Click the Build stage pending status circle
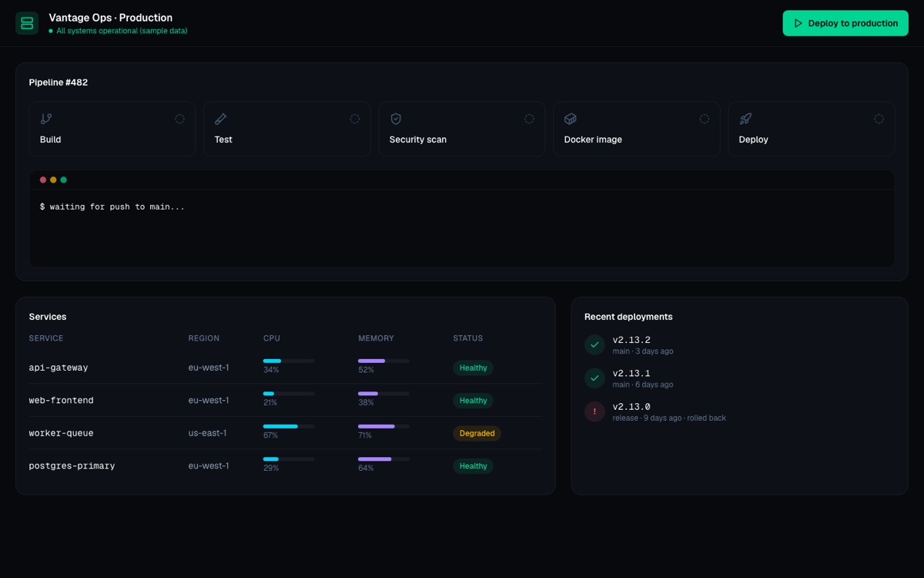Viewport: 924px width, 578px height. click(x=179, y=119)
